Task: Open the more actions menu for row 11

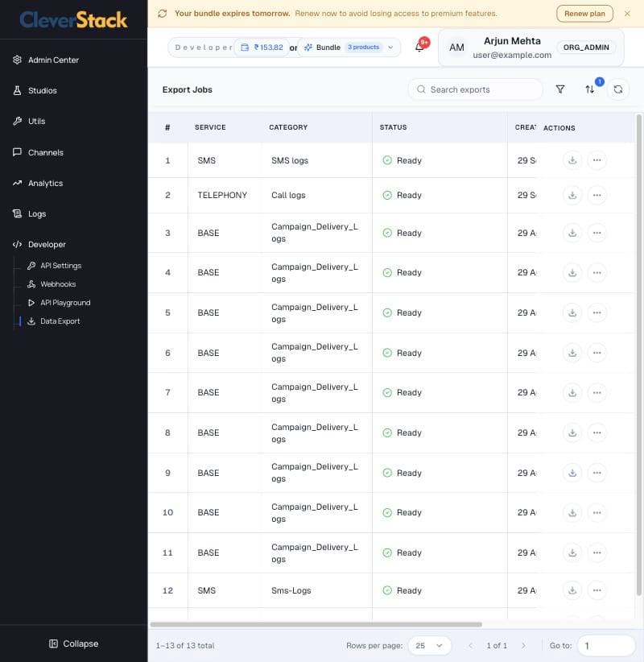Action: coord(597,552)
